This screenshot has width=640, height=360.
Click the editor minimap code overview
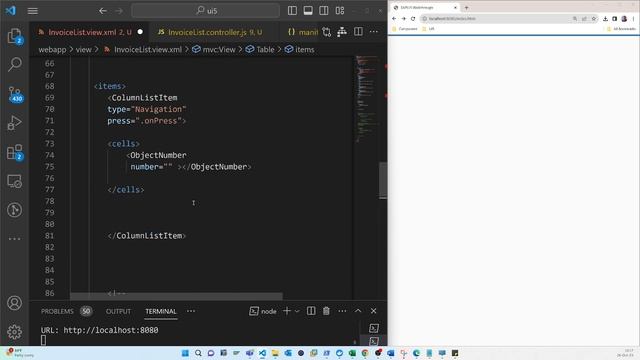tap(367, 98)
